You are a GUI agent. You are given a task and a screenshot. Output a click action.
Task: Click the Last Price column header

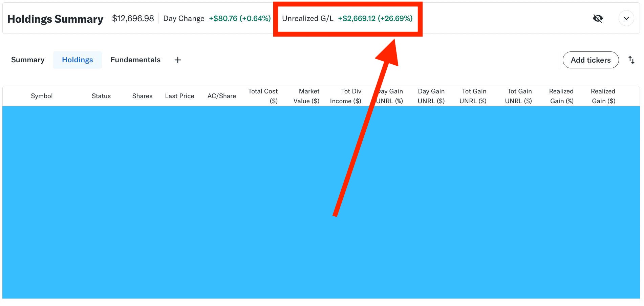[179, 96]
